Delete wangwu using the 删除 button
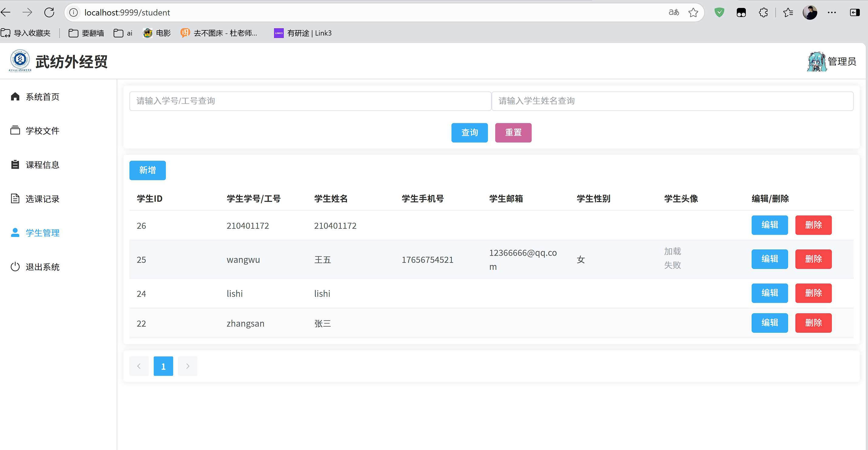 (813, 259)
